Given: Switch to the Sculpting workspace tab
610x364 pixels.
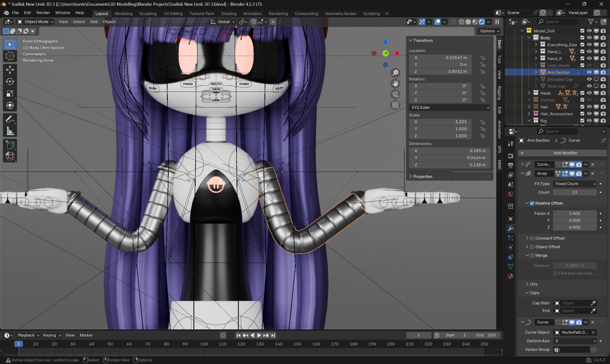Looking at the screenshot, I should pyautogui.click(x=148, y=14).
